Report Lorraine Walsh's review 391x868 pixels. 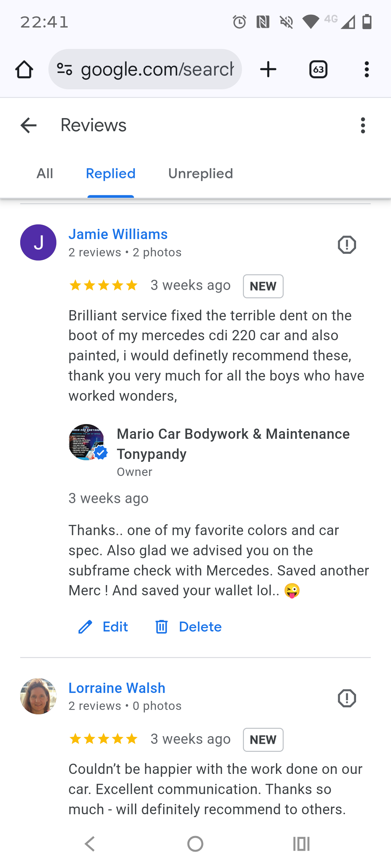347,698
